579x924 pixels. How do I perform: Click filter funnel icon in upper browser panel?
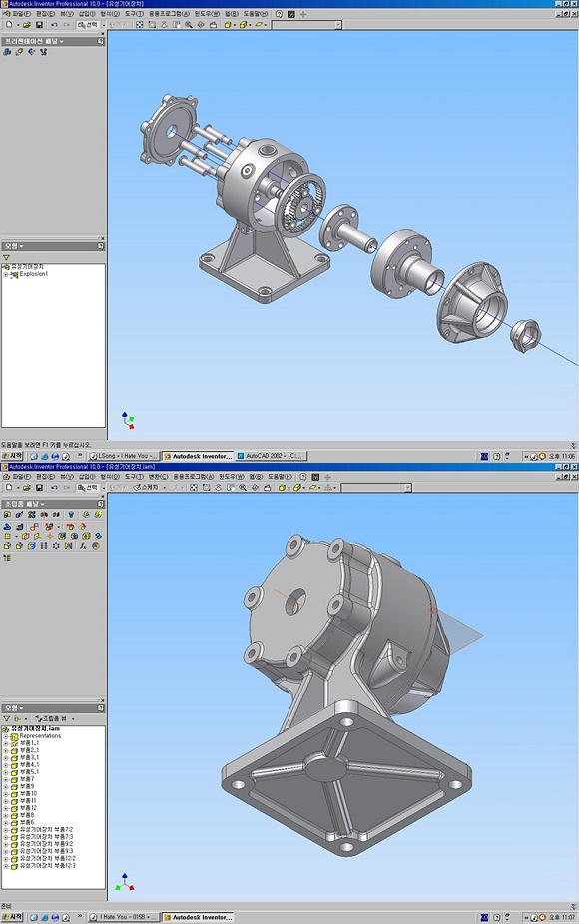6,257
